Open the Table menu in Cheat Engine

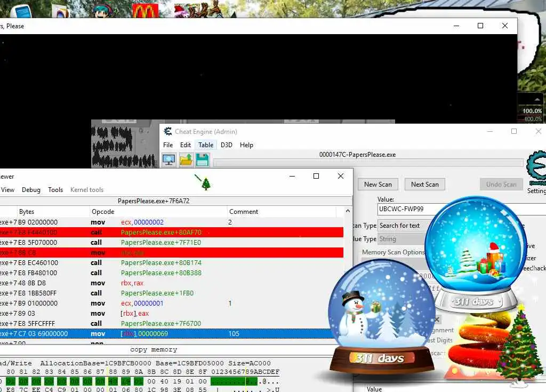click(206, 145)
